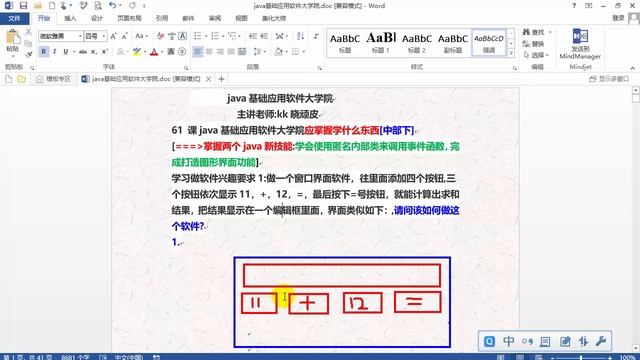Click the Undo arrow in quick access toolbar
The width and height of the screenshot is (640, 360).
[x=113, y=6]
